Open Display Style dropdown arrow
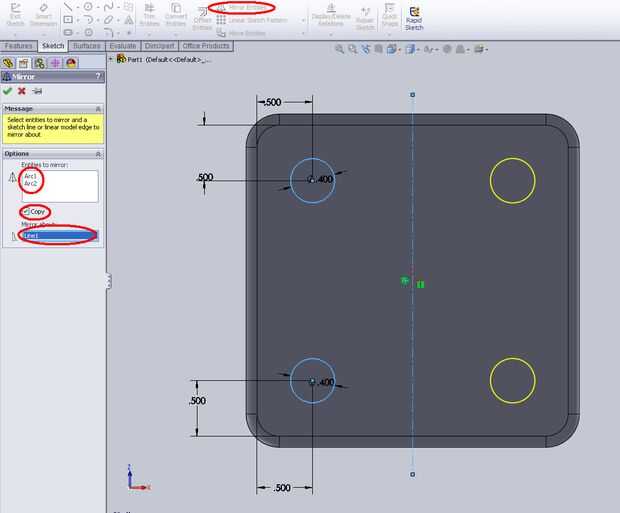This screenshot has height=513, width=620. tap(418, 49)
